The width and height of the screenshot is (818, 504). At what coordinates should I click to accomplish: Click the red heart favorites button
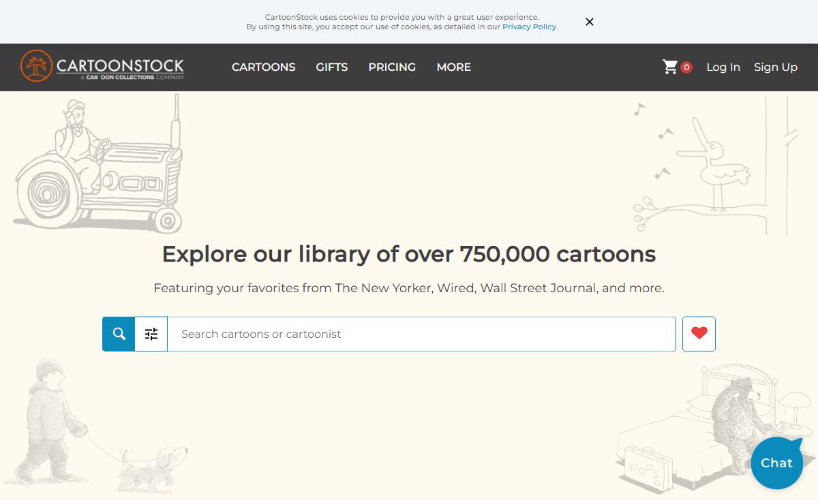[x=699, y=334]
